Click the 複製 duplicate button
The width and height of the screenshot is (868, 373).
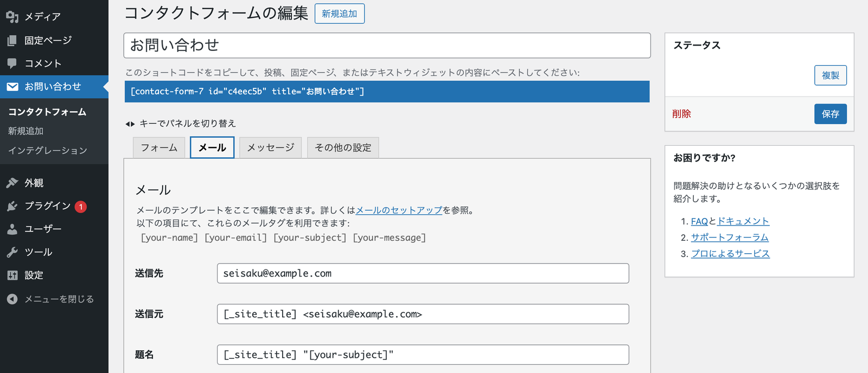tap(831, 75)
